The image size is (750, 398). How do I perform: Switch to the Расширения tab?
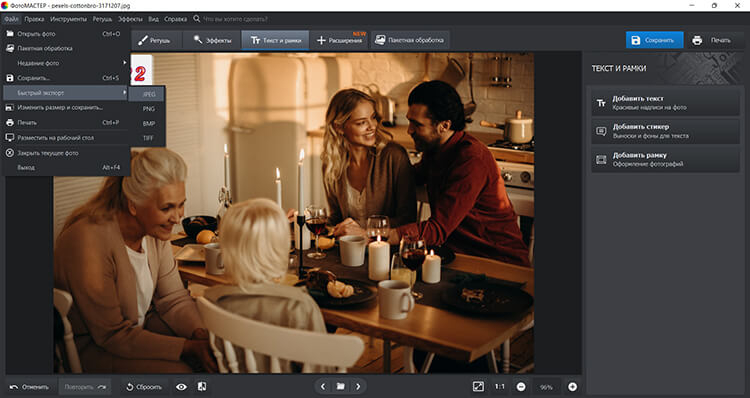(340, 41)
